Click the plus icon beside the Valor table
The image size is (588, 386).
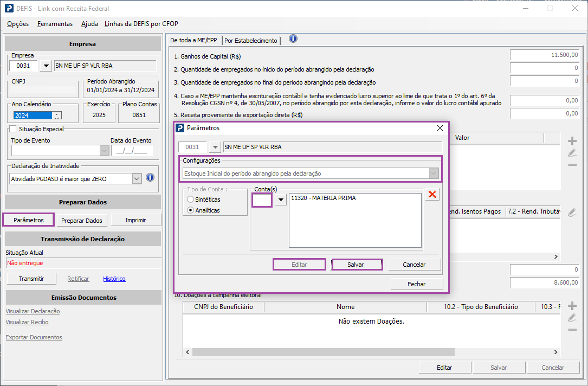[x=572, y=141]
